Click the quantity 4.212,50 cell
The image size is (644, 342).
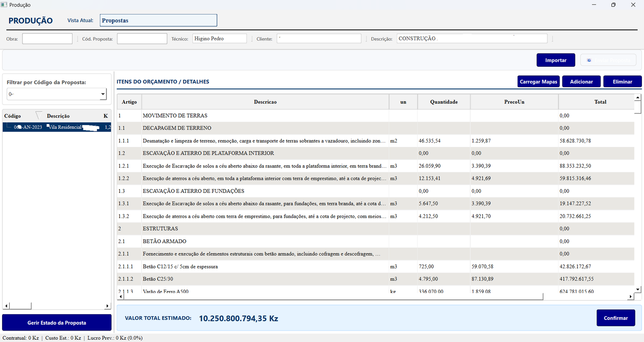[444, 216]
